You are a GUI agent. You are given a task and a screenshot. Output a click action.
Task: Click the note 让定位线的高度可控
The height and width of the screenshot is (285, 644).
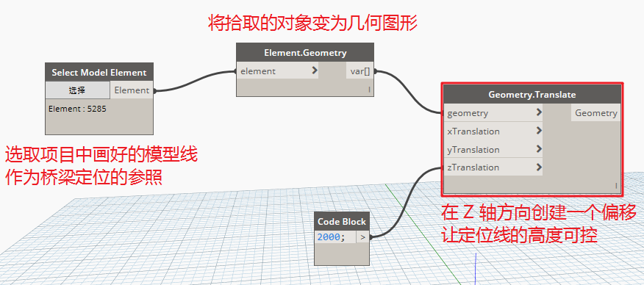tap(520, 235)
